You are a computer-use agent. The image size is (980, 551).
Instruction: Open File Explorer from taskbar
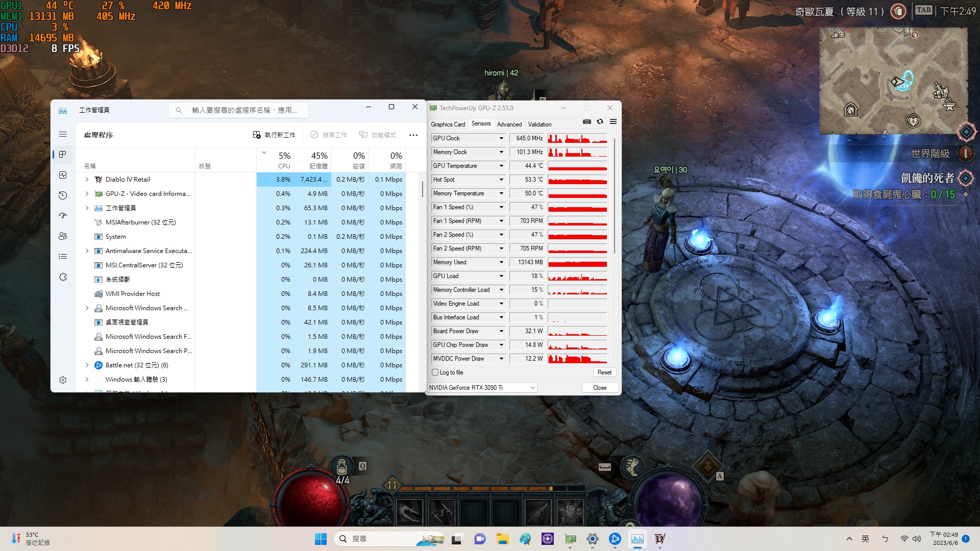tap(503, 539)
